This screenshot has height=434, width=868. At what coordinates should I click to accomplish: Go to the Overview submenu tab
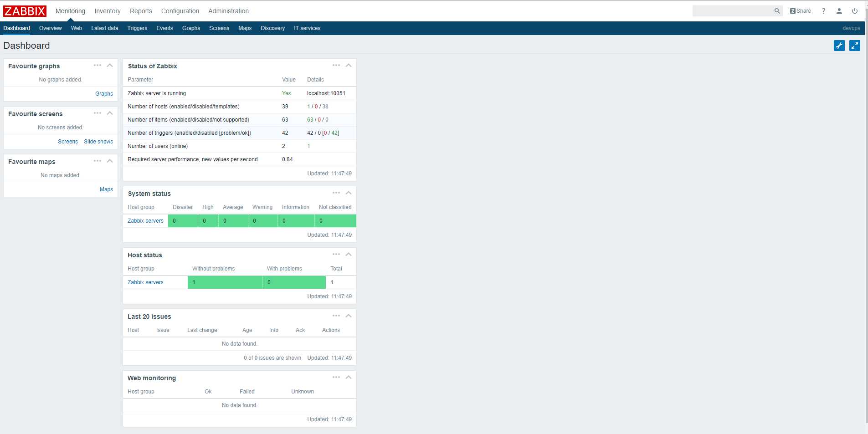(51, 28)
